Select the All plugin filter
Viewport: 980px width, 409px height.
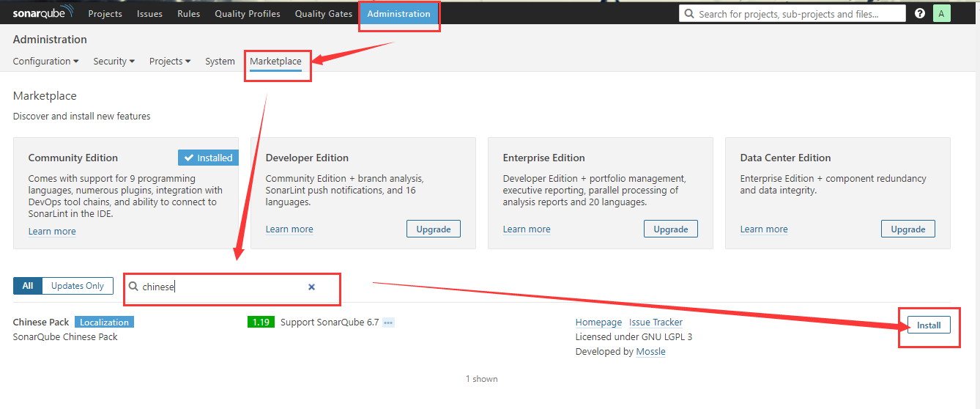pos(28,286)
